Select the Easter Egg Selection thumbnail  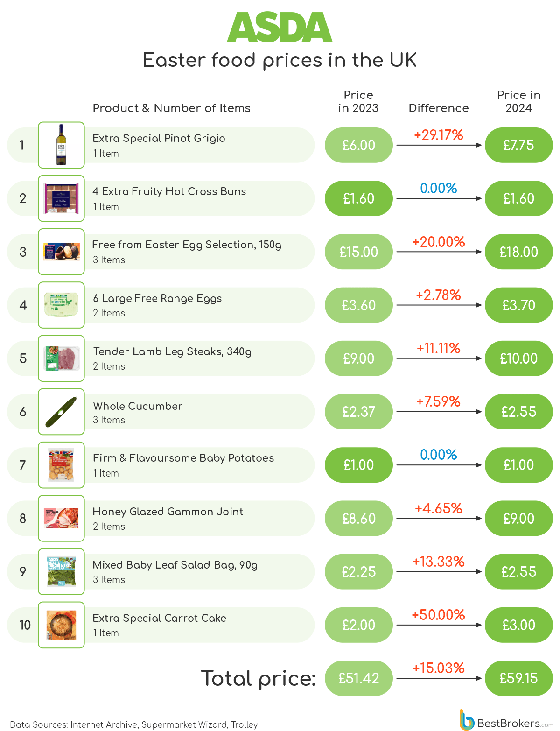tap(61, 252)
